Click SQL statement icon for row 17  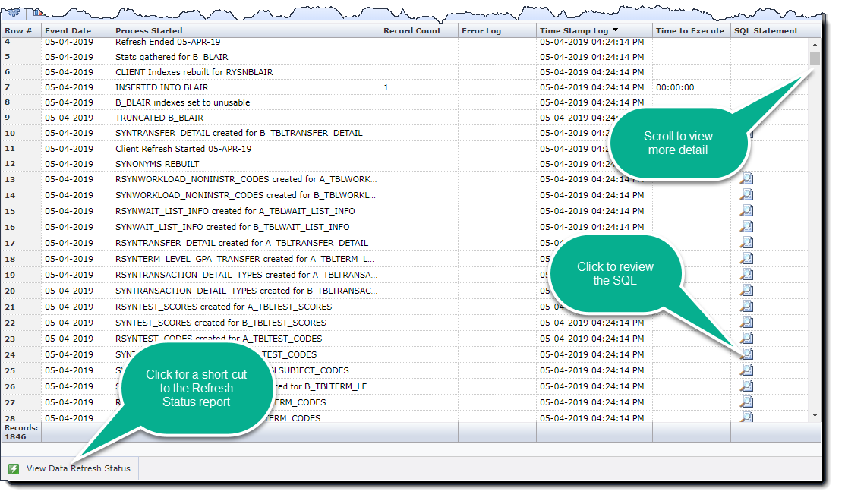point(746,243)
